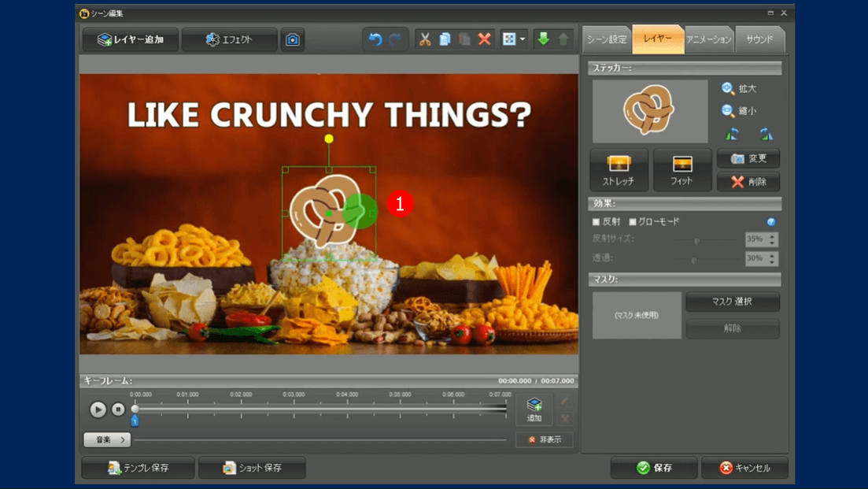Click the 拡大 zoom-in magnifier icon

pyautogui.click(x=729, y=88)
